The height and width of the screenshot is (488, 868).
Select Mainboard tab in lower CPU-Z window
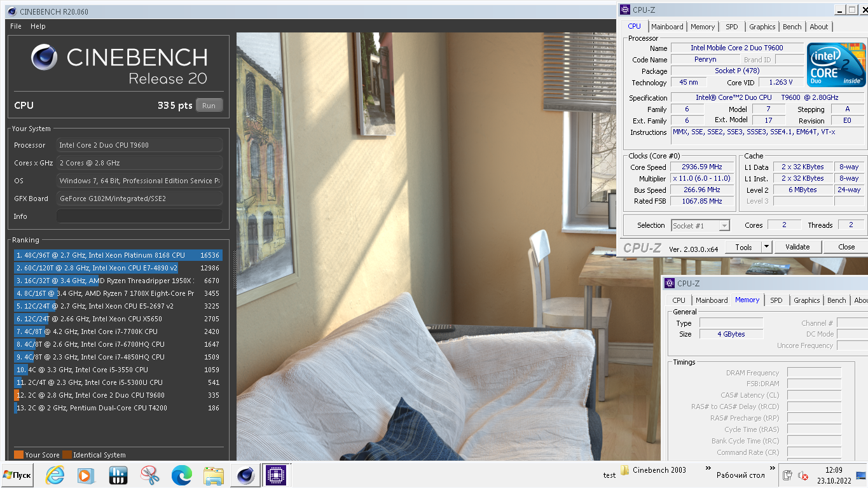(712, 300)
